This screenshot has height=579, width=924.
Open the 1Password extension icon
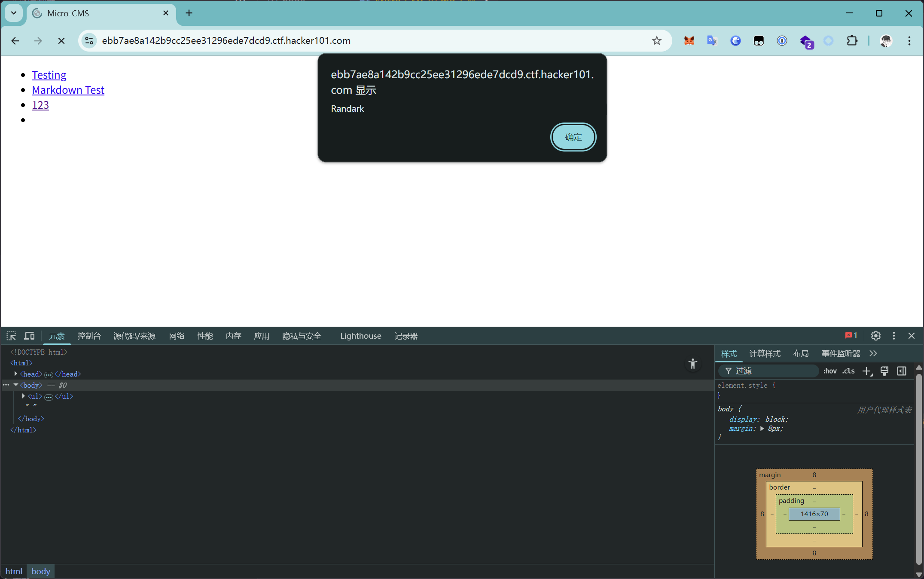pyautogui.click(x=782, y=41)
